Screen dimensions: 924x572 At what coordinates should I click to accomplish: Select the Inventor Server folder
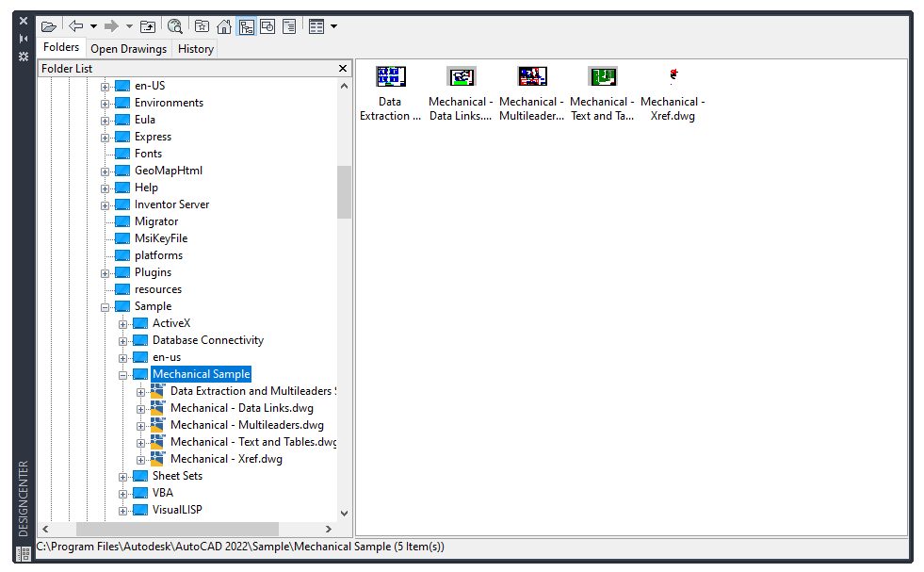point(171,204)
